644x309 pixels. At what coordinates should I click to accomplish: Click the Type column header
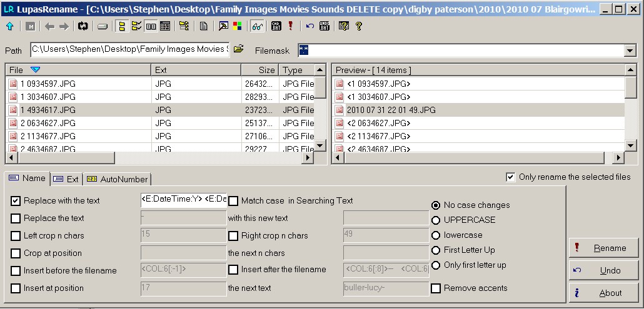pyautogui.click(x=297, y=70)
